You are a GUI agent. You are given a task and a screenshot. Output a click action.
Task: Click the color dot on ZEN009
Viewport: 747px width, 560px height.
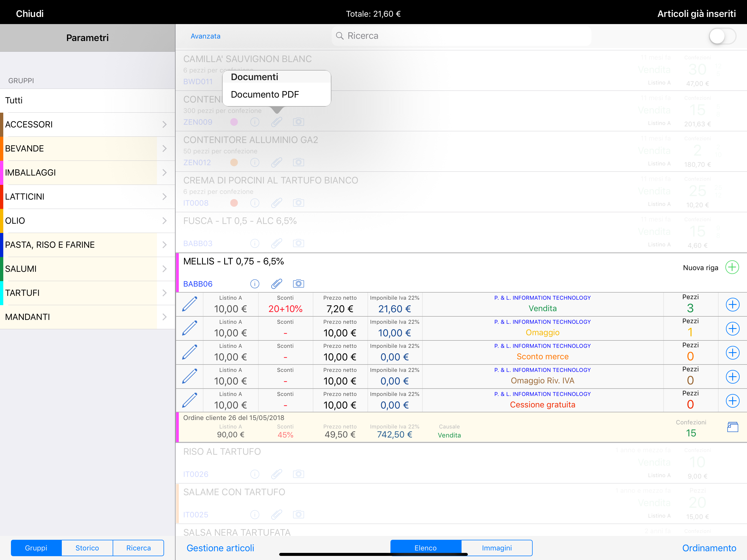point(234,122)
